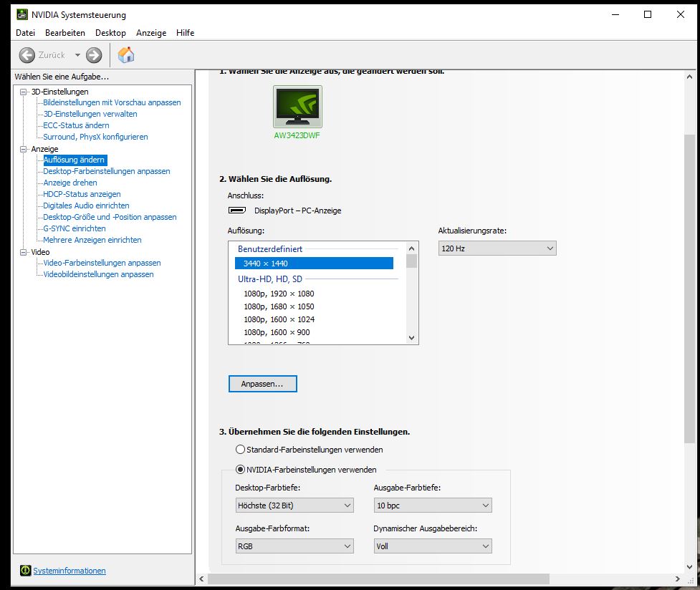Viewport: 700px width, 590px height.
Task: Select 1080p, 1920 × 1080 resolution
Action: click(279, 294)
